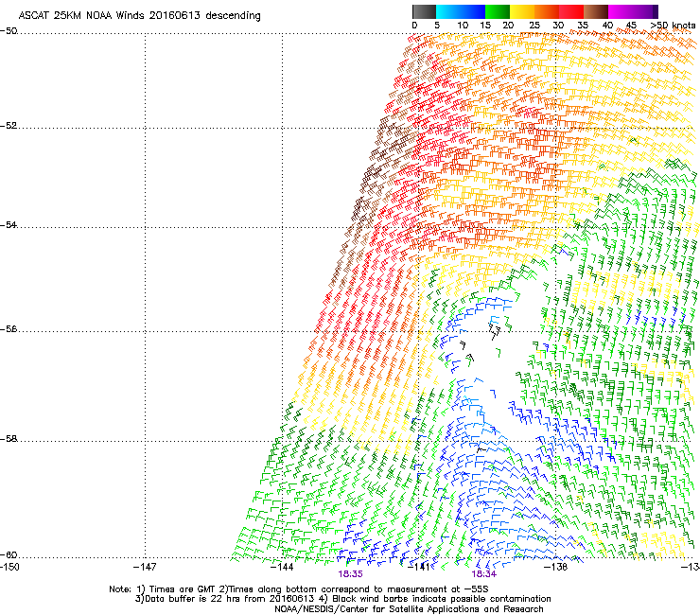
Task: Click the legend label '35'
Action: pyautogui.click(x=583, y=26)
